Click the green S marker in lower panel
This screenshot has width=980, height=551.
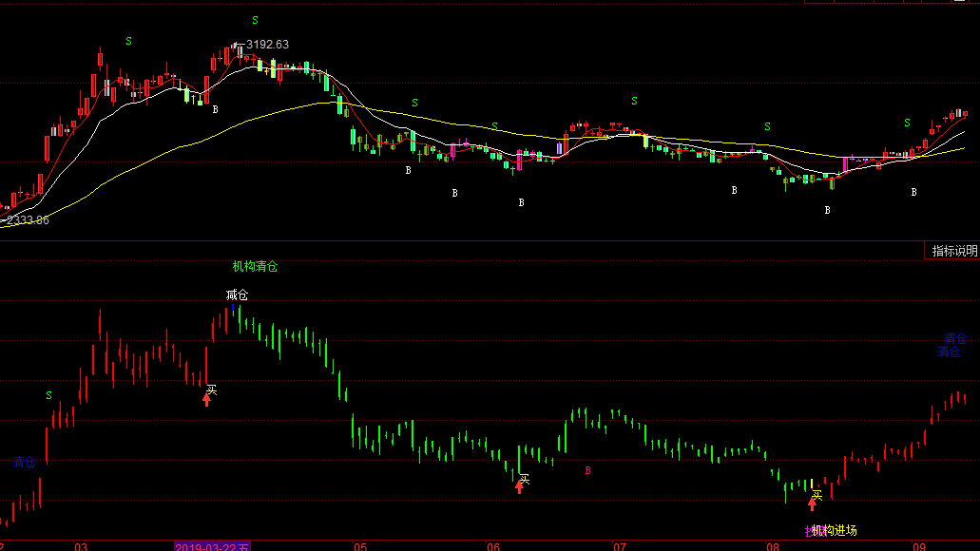[x=49, y=395]
